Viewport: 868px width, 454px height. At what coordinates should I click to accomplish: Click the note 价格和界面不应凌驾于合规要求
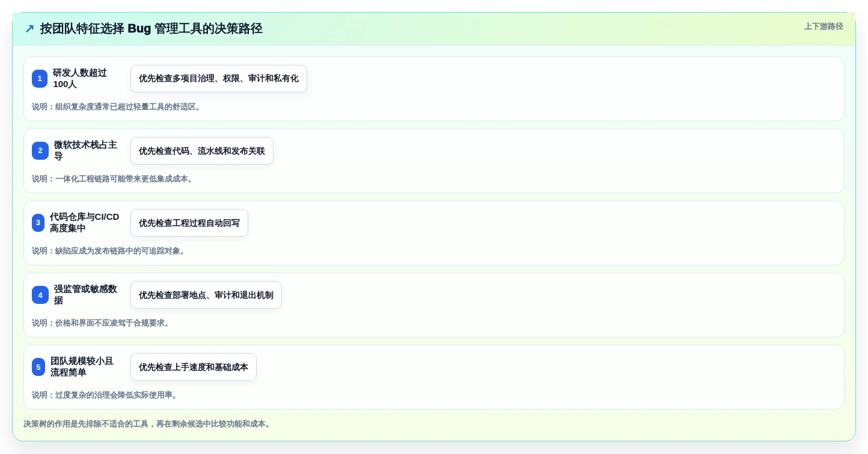point(102,323)
